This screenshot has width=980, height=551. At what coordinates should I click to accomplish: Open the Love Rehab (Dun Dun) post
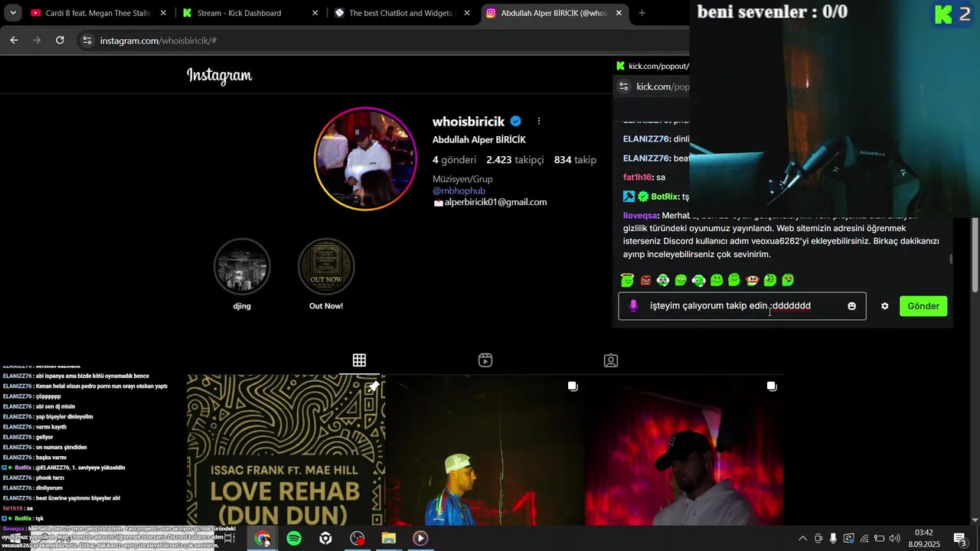286,450
